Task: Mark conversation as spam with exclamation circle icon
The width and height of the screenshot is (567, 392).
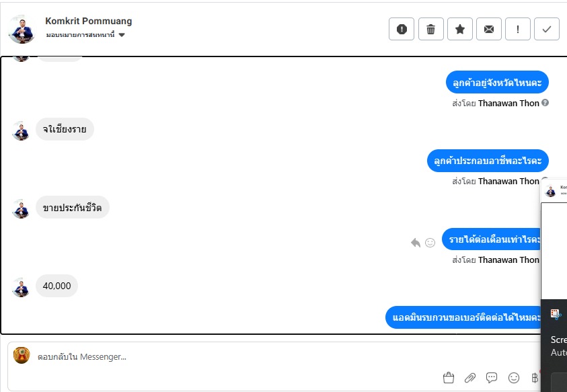Action: pyautogui.click(x=402, y=29)
